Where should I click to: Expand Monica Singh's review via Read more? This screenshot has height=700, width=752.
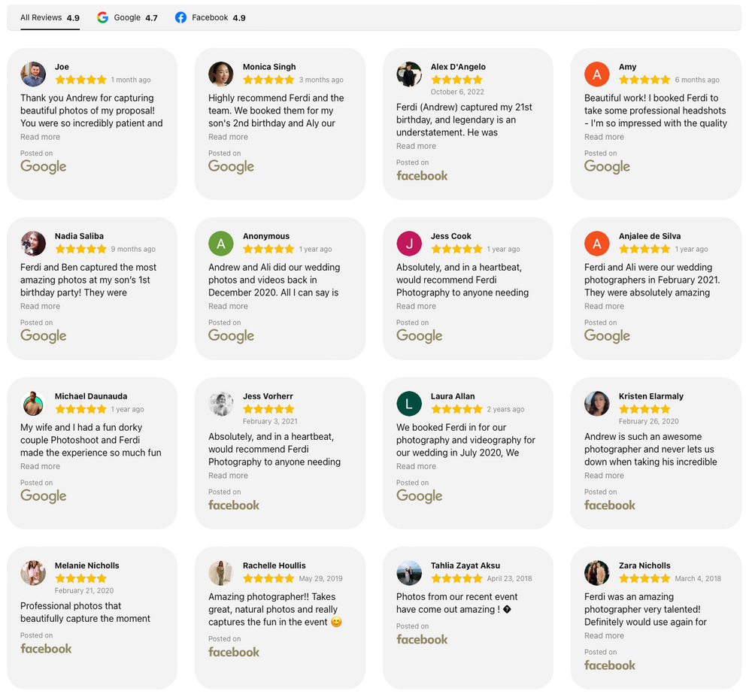point(229,137)
